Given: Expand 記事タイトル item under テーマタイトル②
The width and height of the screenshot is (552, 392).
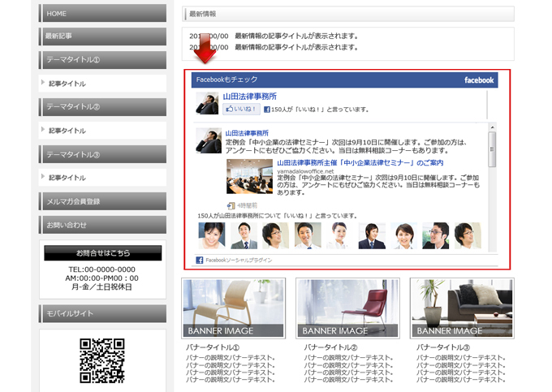Looking at the screenshot, I should coord(43,130).
